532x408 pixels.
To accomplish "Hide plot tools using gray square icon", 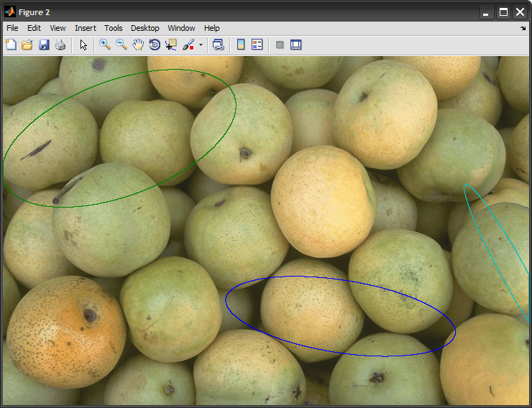I will (x=280, y=45).
